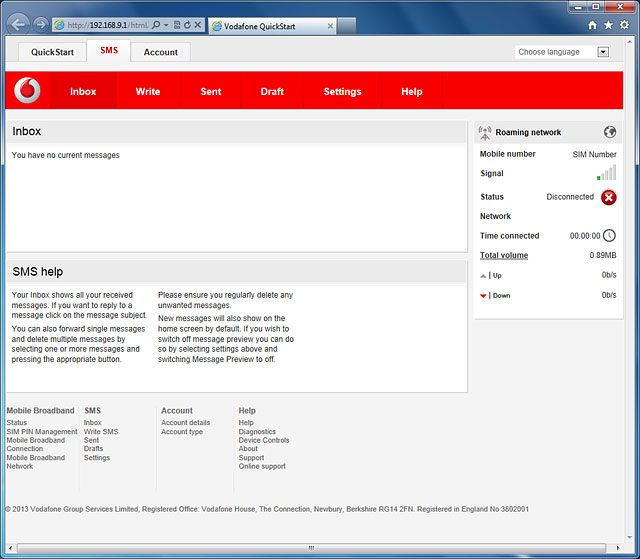Image resolution: width=640 pixels, height=559 pixels.
Task: Switch to the Account tab
Action: pos(160,52)
